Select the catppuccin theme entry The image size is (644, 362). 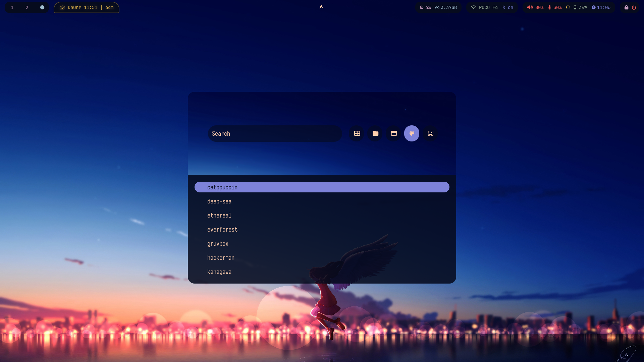coord(322,187)
